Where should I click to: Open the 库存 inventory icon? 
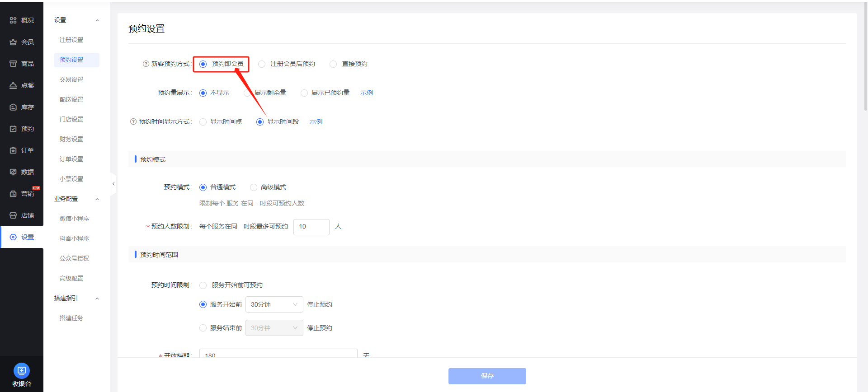click(13, 107)
